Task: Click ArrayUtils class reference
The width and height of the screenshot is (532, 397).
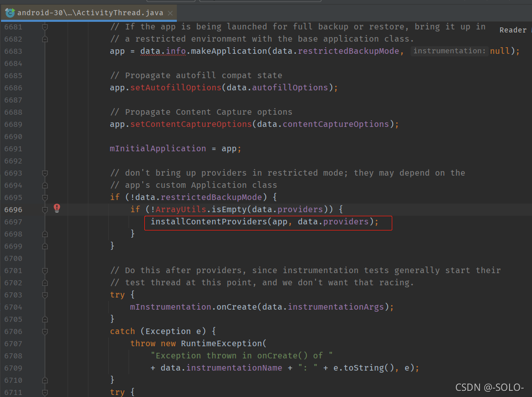Action: point(181,210)
